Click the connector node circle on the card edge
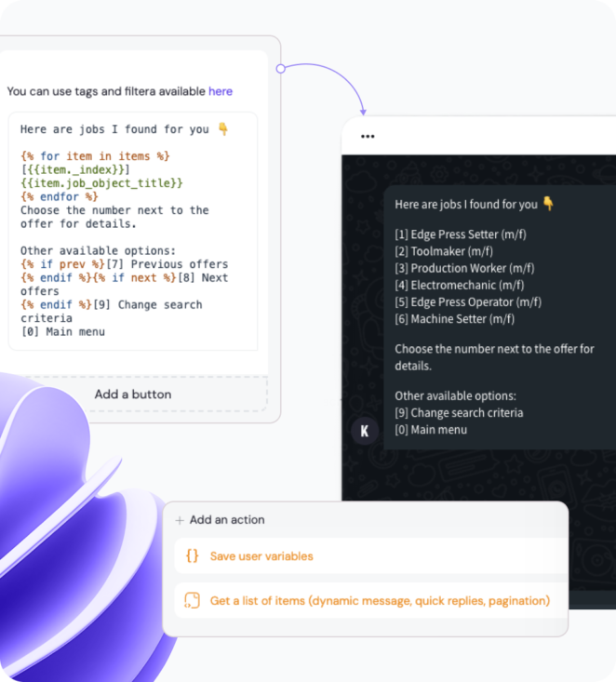The width and height of the screenshot is (616, 682). tap(281, 69)
